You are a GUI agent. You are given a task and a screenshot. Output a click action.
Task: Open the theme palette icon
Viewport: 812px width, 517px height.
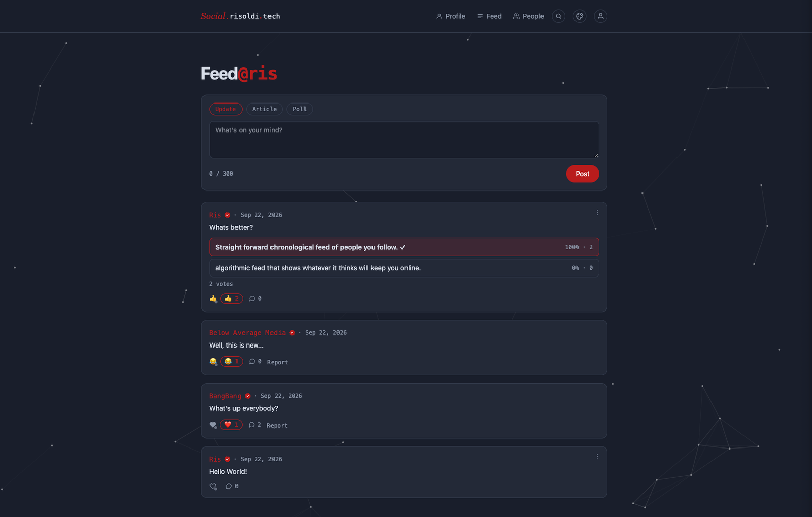580,16
